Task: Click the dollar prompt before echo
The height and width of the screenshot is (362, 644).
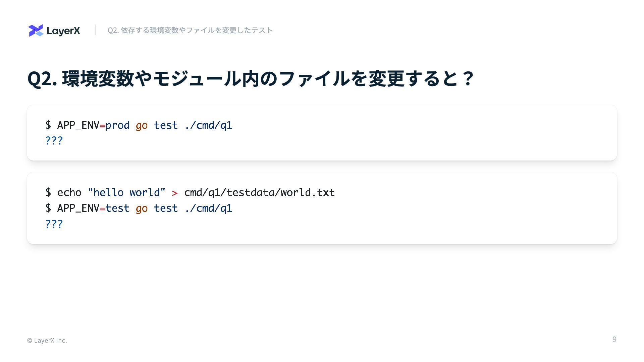Action: tap(48, 192)
